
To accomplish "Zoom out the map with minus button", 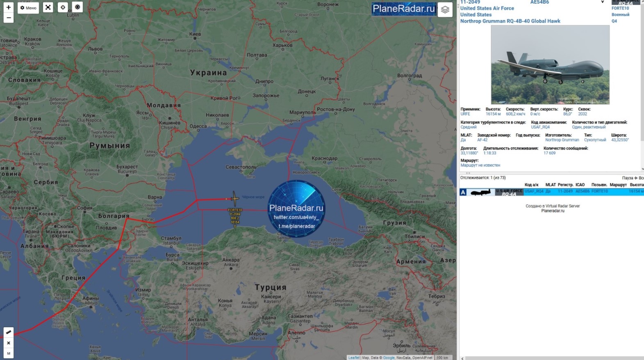I will (x=9, y=18).
